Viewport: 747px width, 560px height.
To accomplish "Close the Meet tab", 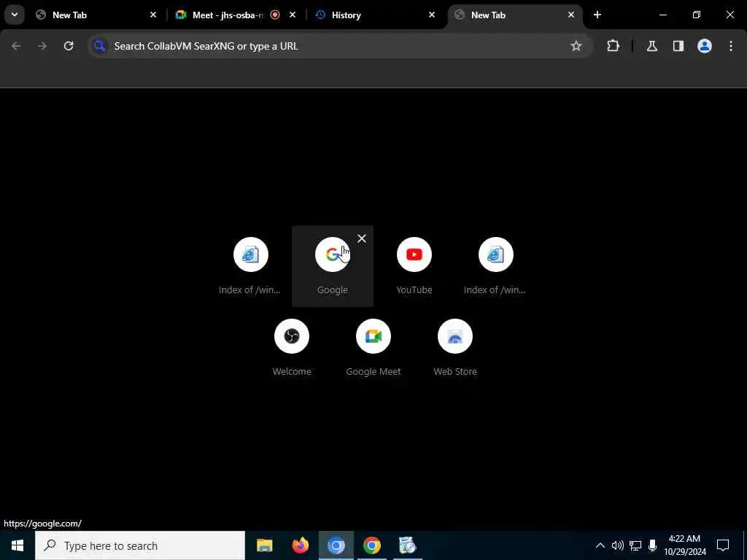I will (x=293, y=15).
